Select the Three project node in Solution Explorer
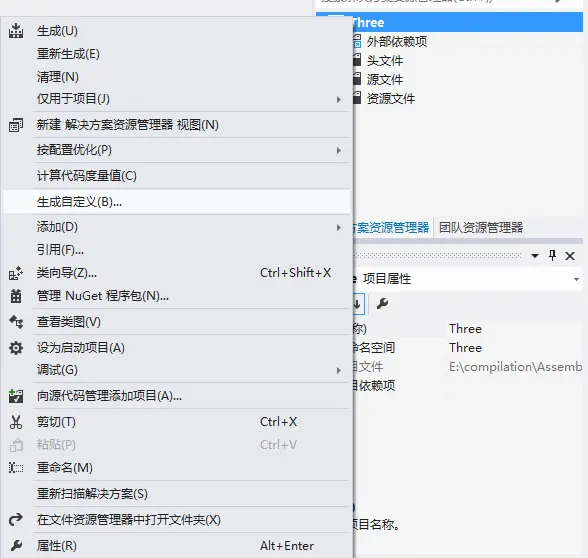The image size is (588, 558). point(468,22)
